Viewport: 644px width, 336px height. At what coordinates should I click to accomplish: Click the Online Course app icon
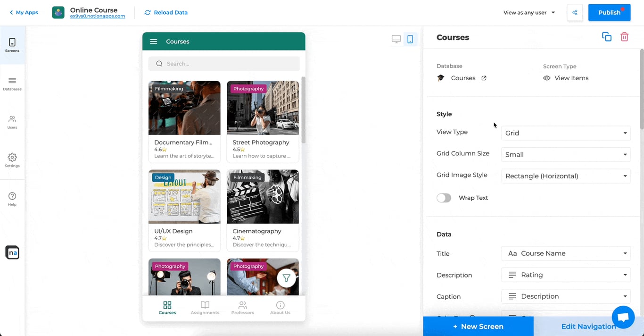58,12
